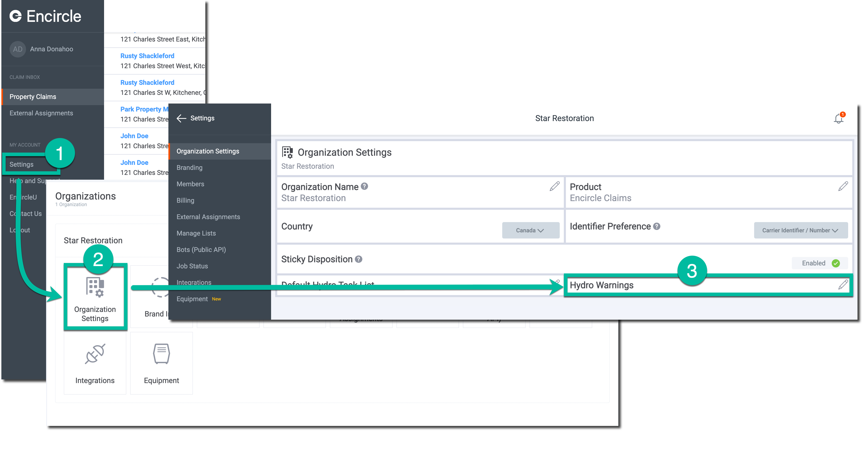
Task: Open the notifications bell
Action: (838, 118)
